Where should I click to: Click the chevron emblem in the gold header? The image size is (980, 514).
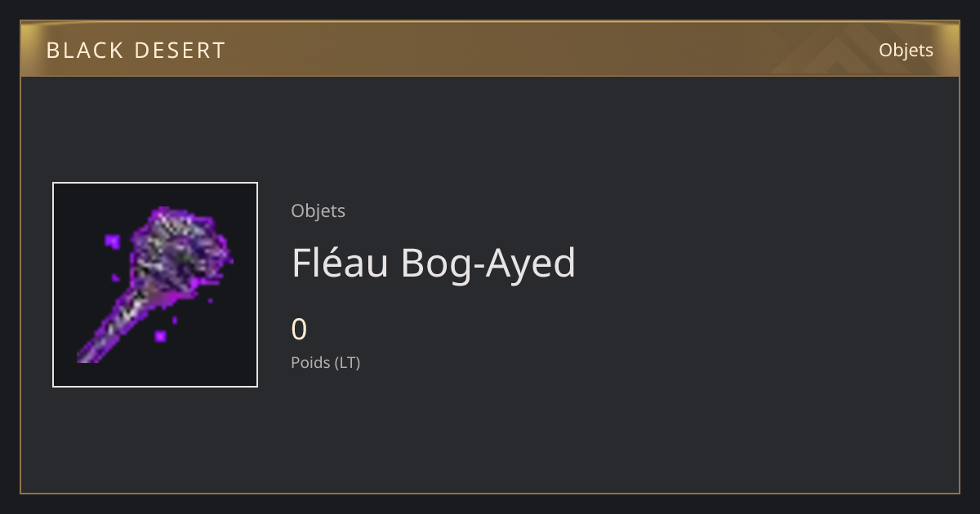pos(849,49)
